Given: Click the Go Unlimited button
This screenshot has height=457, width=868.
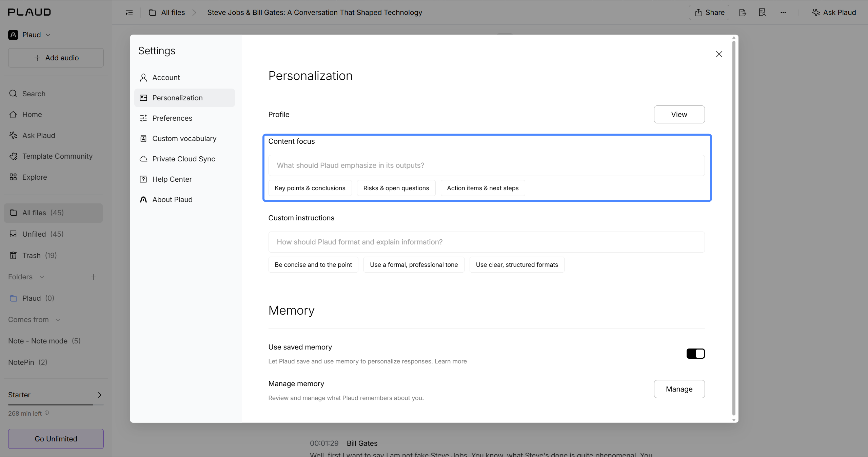Looking at the screenshot, I should click(x=56, y=439).
